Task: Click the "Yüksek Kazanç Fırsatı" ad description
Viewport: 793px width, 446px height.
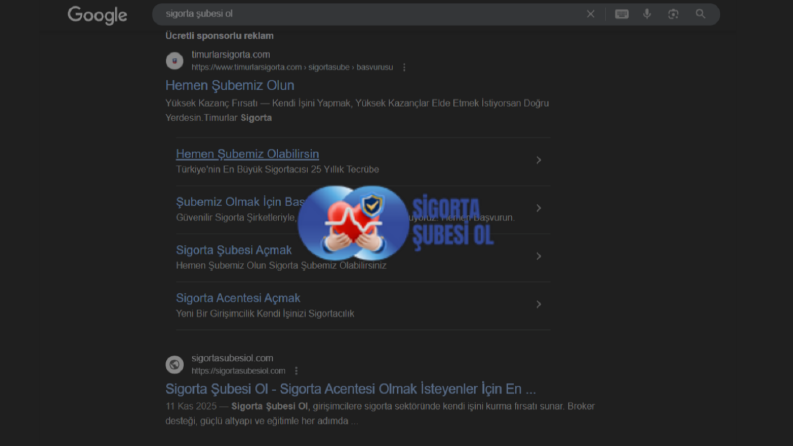Action: [357, 110]
